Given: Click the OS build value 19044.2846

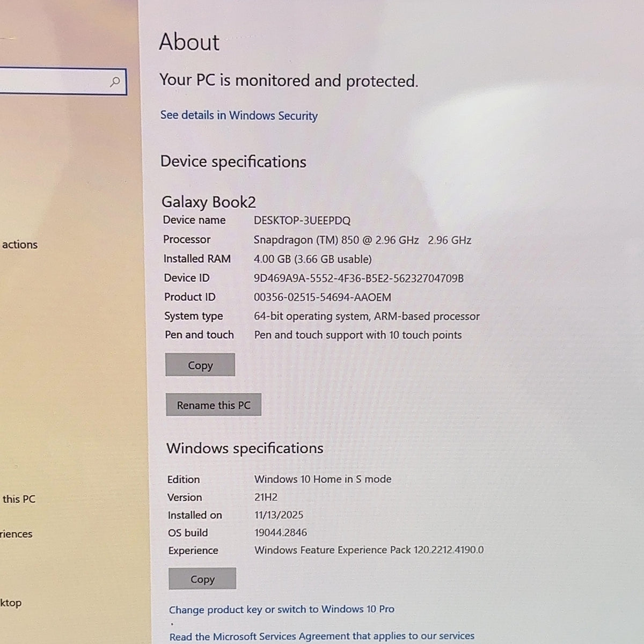Looking at the screenshot, I should point(281,532).
